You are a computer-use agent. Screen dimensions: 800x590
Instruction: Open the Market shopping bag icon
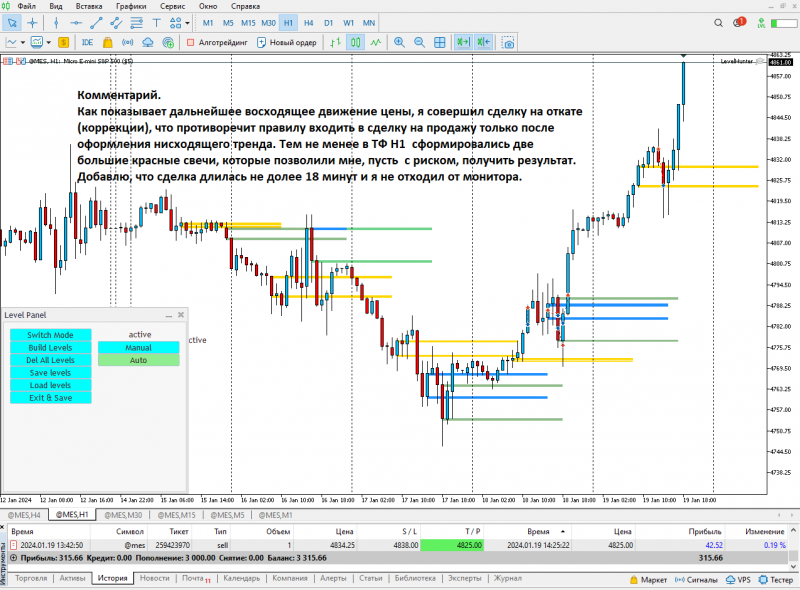(x=107, y=42)
